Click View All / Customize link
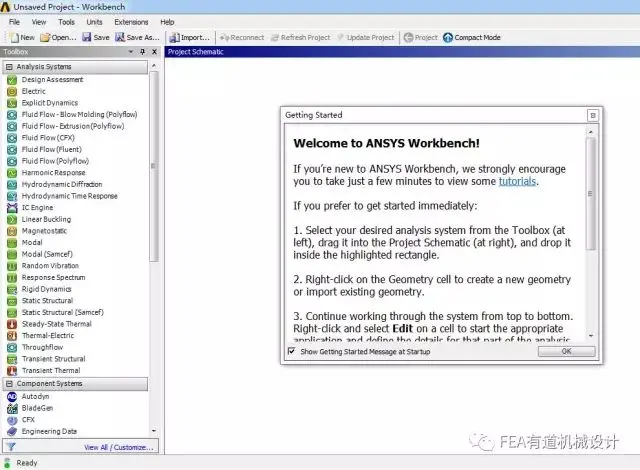Image resolution: width=640 pixels, height=470 pixels. point(119,447)
